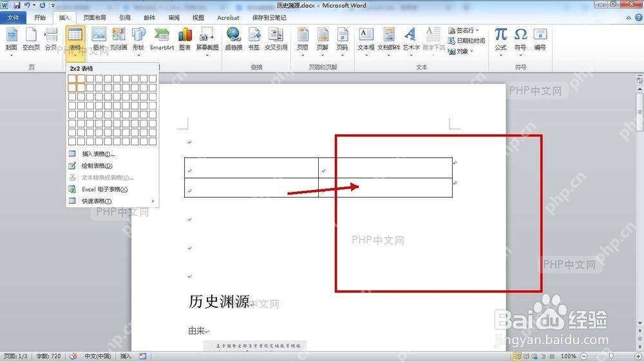
Task: Expand the signature line (签名行) dropdown
Action: [478, 30]
